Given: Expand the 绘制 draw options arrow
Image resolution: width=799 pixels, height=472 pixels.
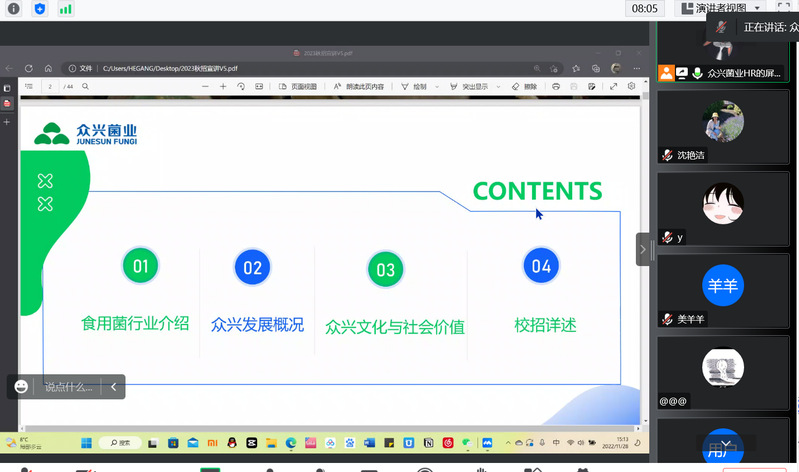Looking at the screenshot, I should (x=437, y=87).
